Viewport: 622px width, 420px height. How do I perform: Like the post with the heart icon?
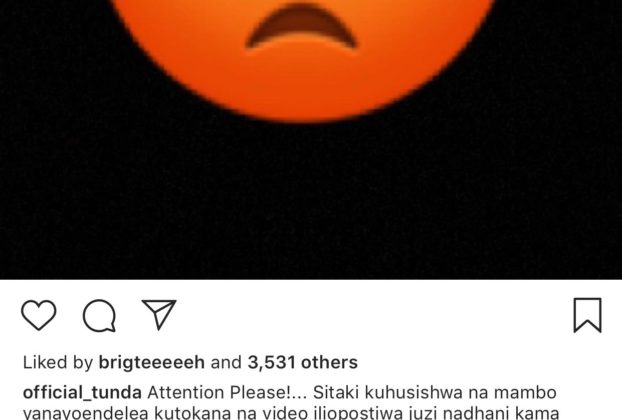coord(38,315)
